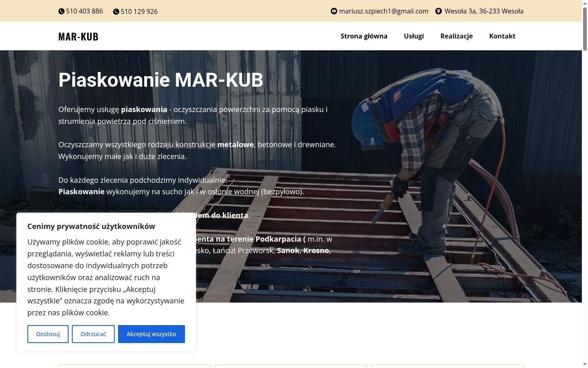Click the bold word metalowe in the hero text
Image resolution: width=588 pixels, height=368 pixels.
point(235,144)
